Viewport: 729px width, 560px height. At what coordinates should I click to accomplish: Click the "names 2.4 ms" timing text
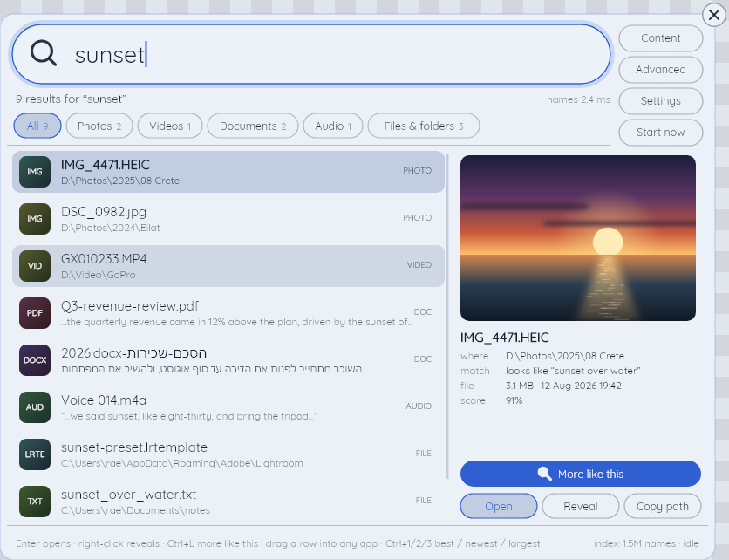pyautogui.click(x=578, y=99)
